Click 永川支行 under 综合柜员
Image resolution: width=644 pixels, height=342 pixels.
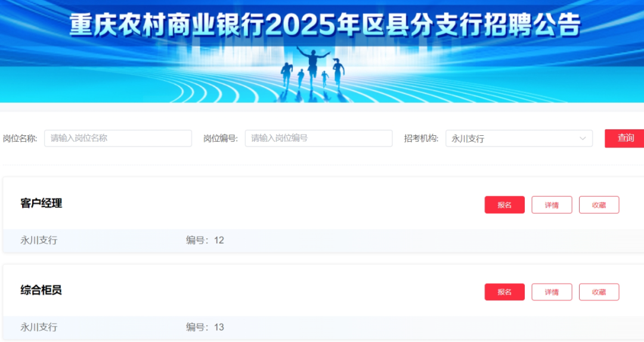point(39,327)
